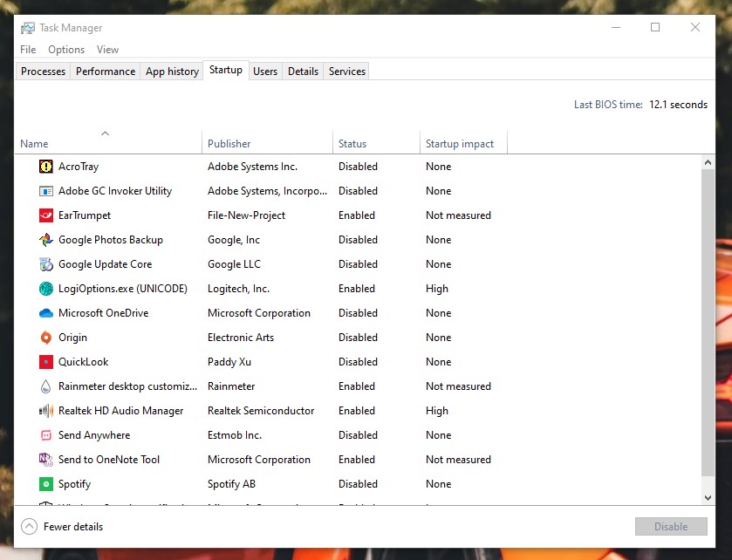Viewport: 732px width, 560px height.
Task: Click the Rainmeter droplet icon
Action: click(x=45, y=386)
